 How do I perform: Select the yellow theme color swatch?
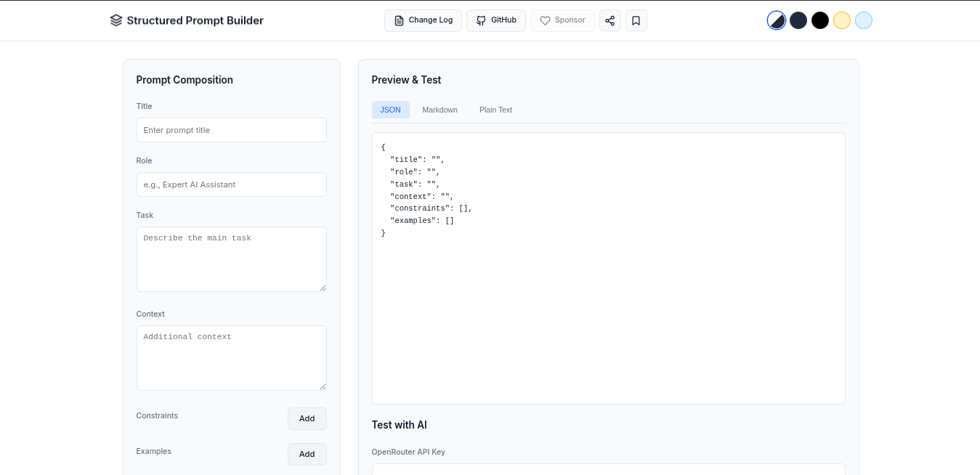point(842,20)
